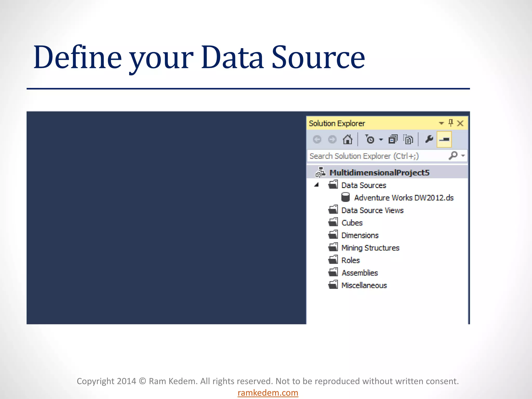Click the Collapse All icon

point(393,139)
